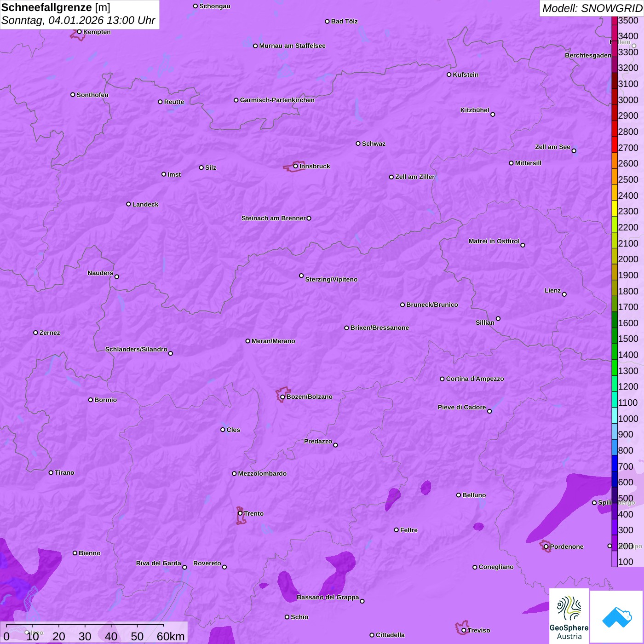Image resolution: width=644 pixels, height=644 pixels.
Task: Click the Treviso city marker
Action: [x=464, y=630]
